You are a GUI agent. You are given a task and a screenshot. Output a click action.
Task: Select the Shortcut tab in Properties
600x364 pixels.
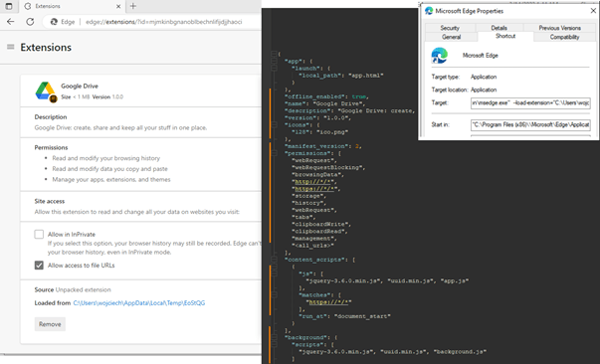[x=505, y=36]
